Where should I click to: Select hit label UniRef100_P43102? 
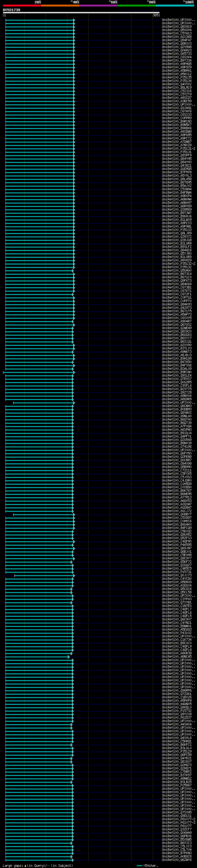pyautogui.click(x=177, y=633)
